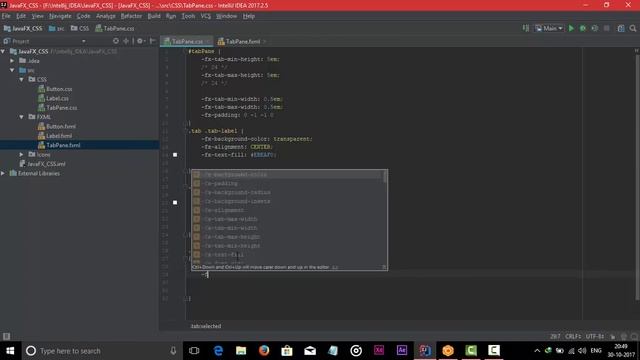This screenshot has height=360, width=640.
Task: Click the UTF-8 encoding status entry
Action: (x=595, y=336)
